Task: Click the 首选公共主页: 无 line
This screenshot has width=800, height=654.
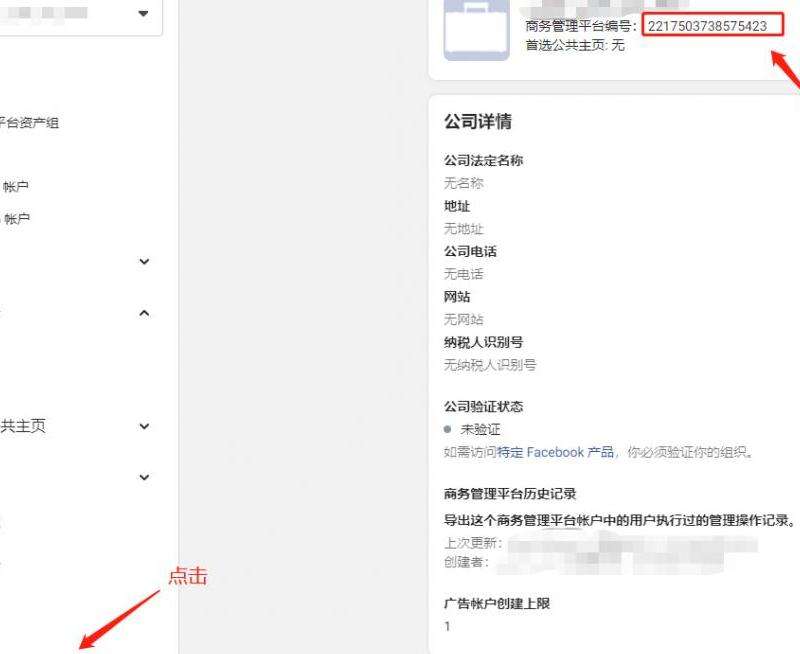Action: pyautogui.click(x=574, y=46)
